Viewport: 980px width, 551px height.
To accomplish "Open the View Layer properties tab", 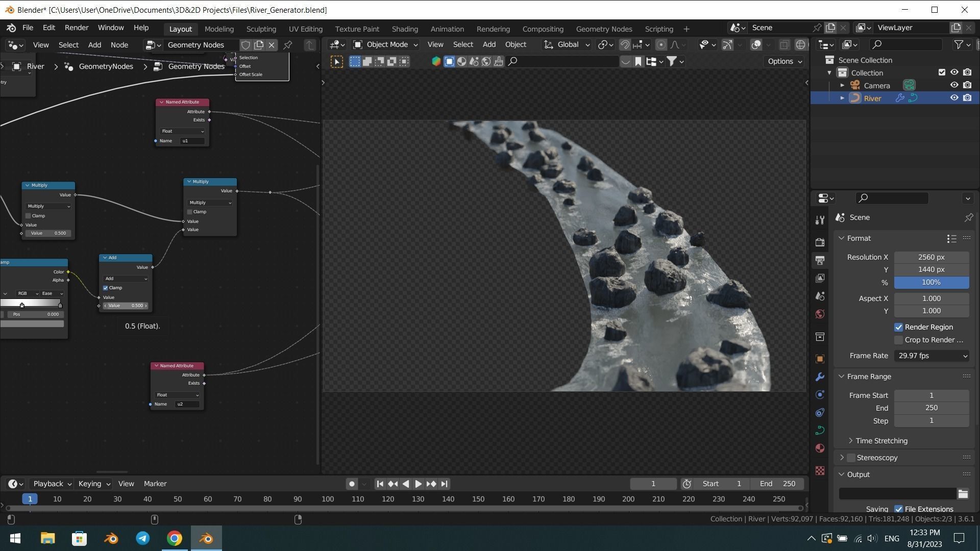I will coord(820,278).
